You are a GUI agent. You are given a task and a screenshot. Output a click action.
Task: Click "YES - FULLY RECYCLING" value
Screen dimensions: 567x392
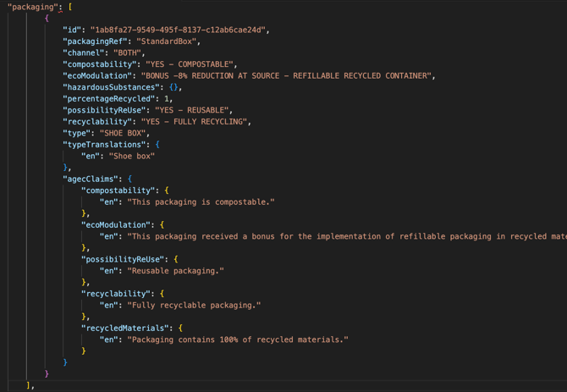click(x=196, y=122)
